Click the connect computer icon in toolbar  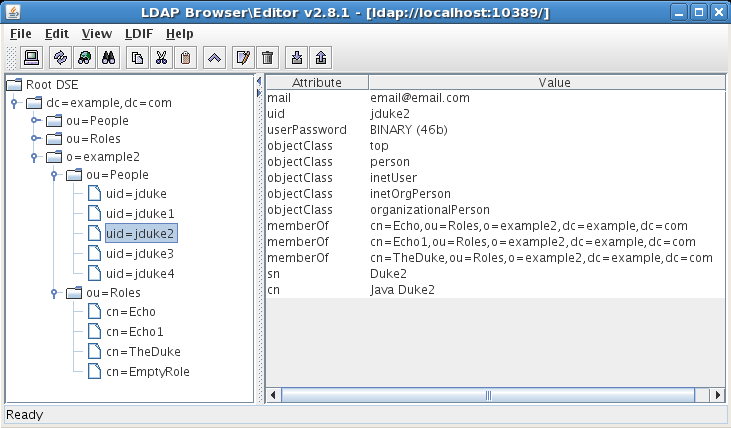pyautogui.click(x=31, y=57)
